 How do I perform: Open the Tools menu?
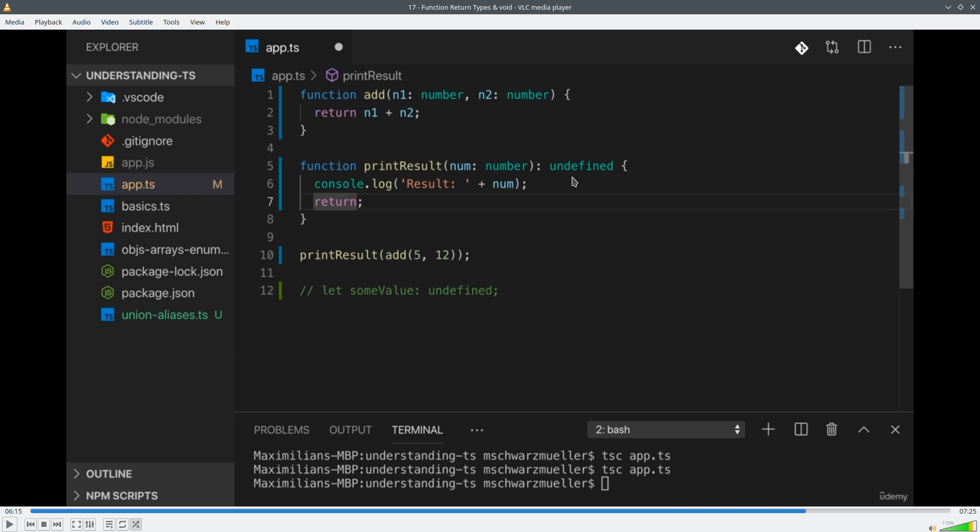click(171, 22)
